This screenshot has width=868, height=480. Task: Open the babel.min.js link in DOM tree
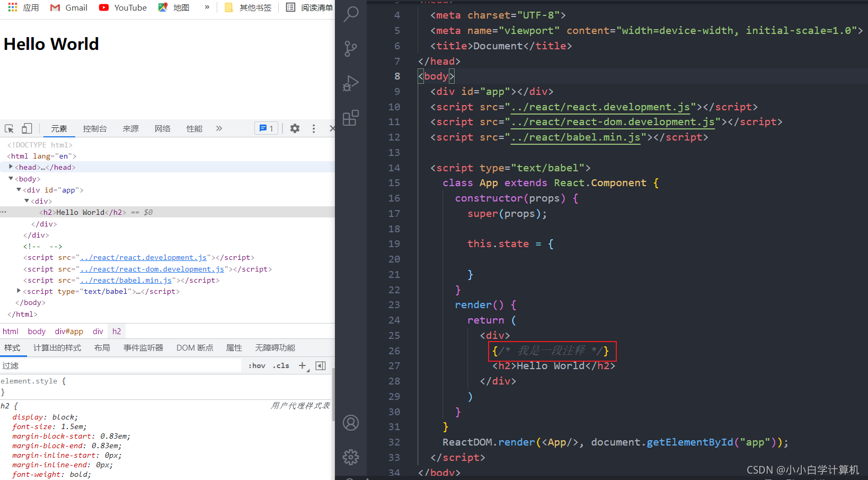[126, 280]
